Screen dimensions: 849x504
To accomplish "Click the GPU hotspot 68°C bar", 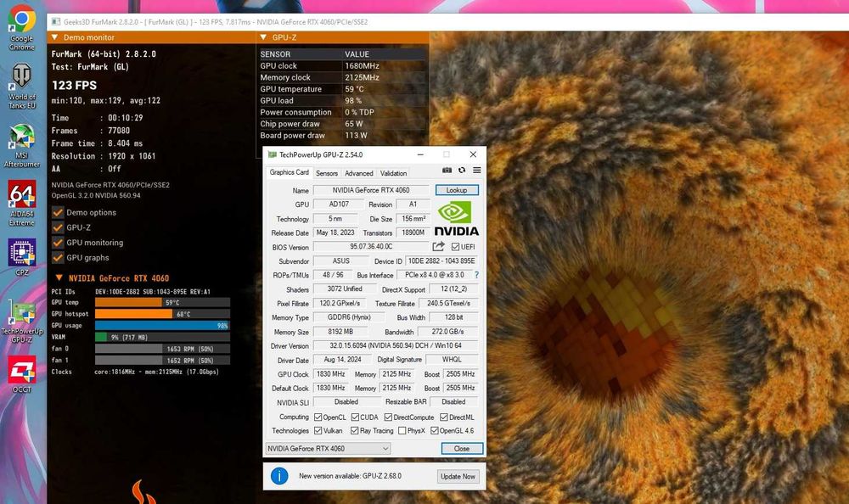I will coord(162,314).
